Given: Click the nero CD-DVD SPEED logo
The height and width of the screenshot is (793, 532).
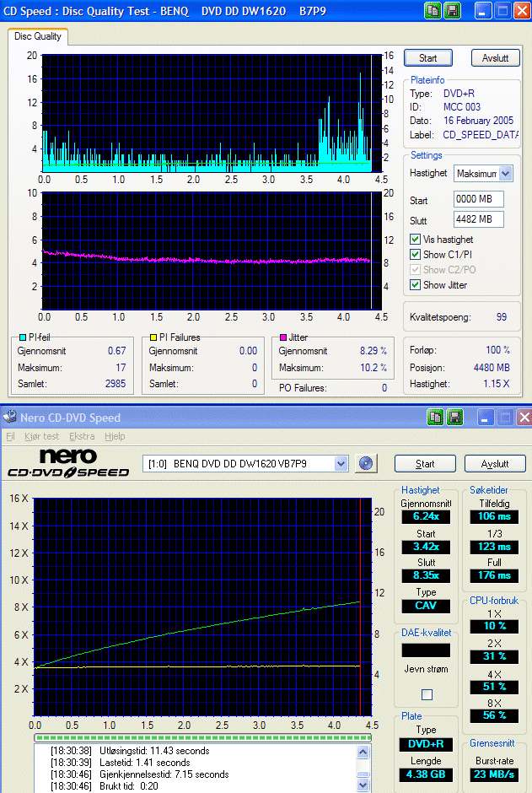Looking at the screenshot, I should 68,463.
